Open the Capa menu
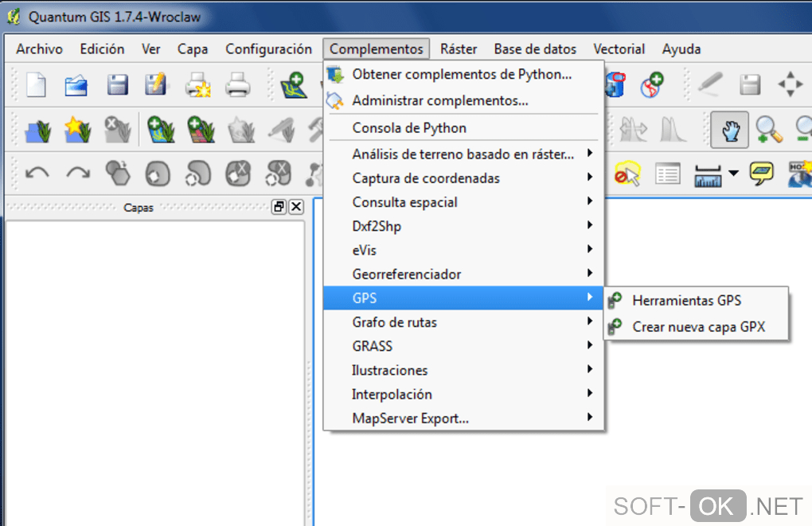The image size is (812, 526). click(193, 49)
